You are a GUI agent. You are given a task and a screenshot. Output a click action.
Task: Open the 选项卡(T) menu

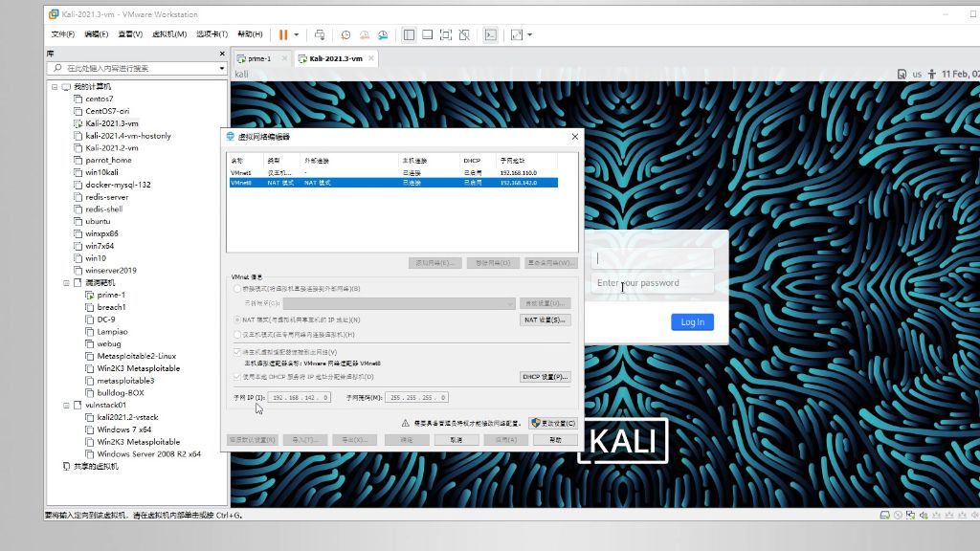tap(212, 34)
